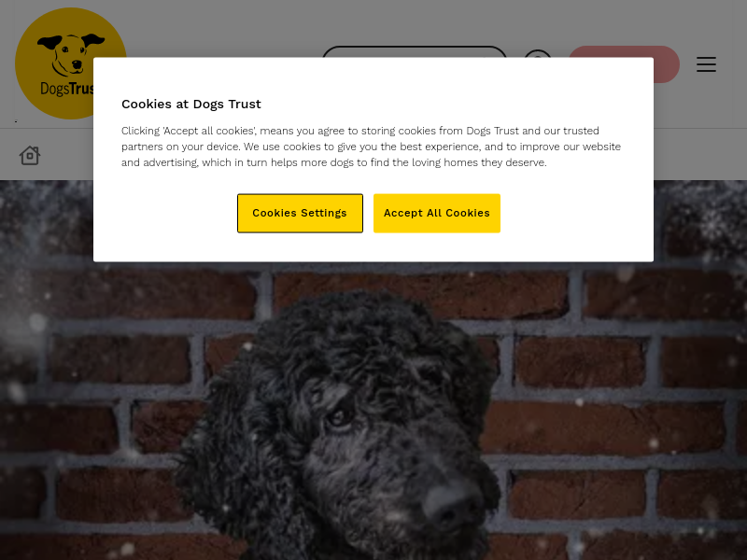
Task: Click the home breadcrumb icon
Action: click(x=30, y=155)
